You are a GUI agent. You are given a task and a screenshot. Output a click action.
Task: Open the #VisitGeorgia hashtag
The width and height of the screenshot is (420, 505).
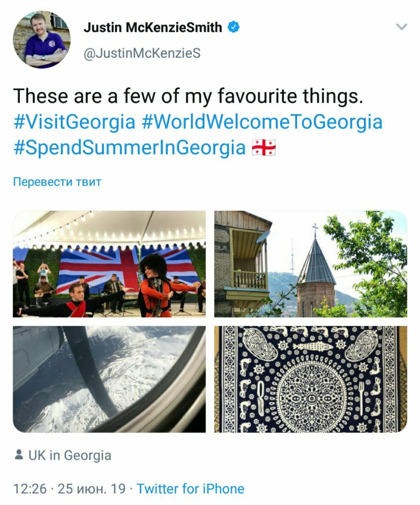coord(75,122)
